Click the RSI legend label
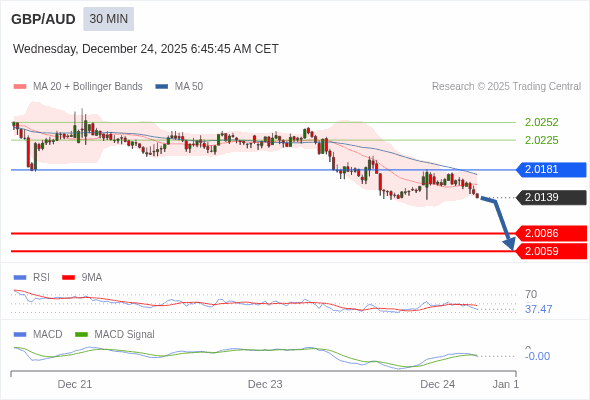The image size is (590, 400). click(41, 278)
